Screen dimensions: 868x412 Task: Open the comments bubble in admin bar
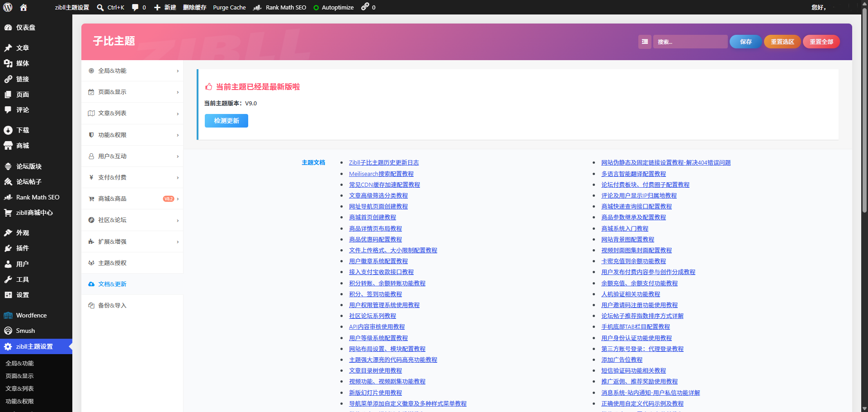point(135,7)
